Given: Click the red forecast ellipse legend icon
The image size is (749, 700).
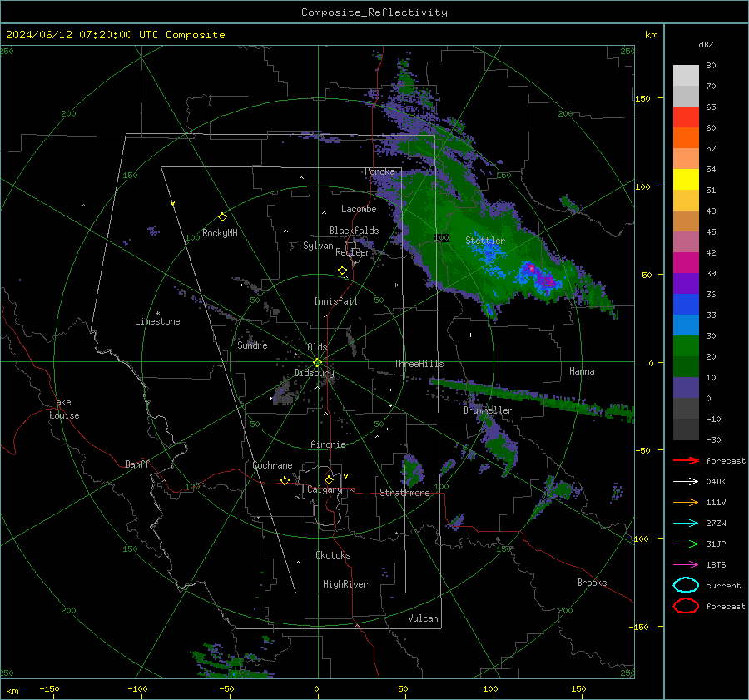Looking at the screenshot, I should (686, 606).
